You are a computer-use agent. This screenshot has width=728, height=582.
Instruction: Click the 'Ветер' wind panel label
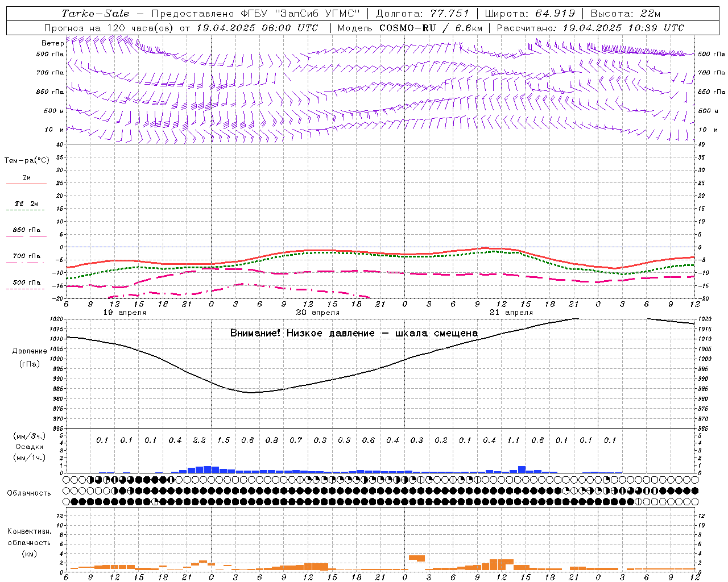(53, 43)
